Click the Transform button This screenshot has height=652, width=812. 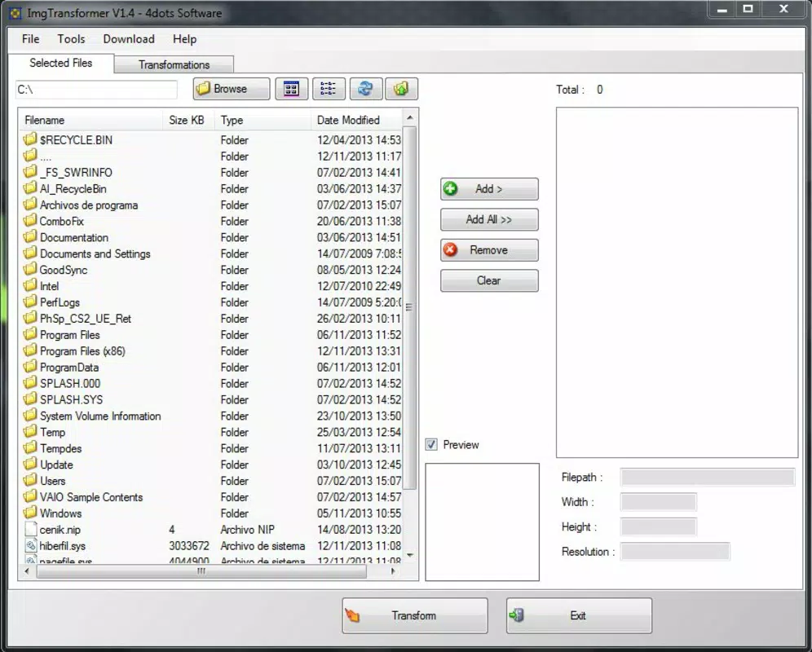pos(415,616)
